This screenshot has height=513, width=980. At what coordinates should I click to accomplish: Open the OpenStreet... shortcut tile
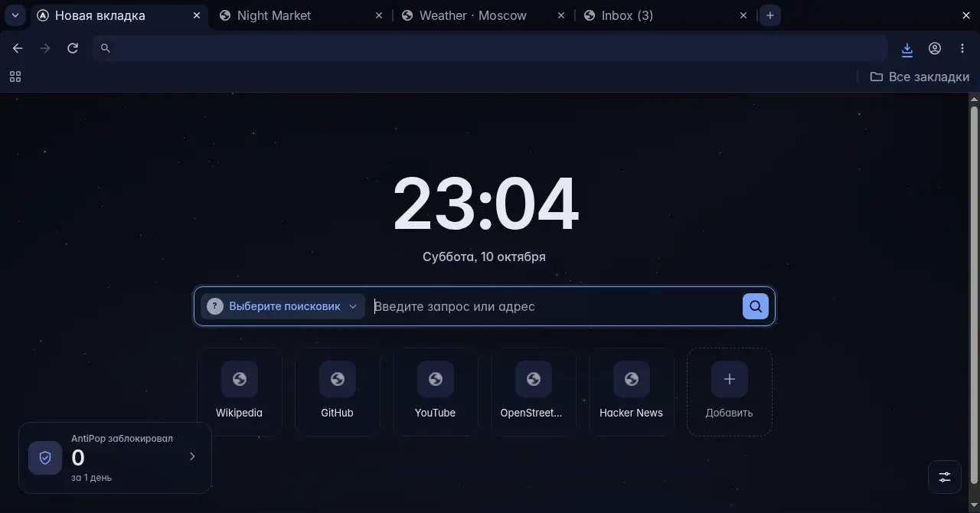(x=534, y=392)
